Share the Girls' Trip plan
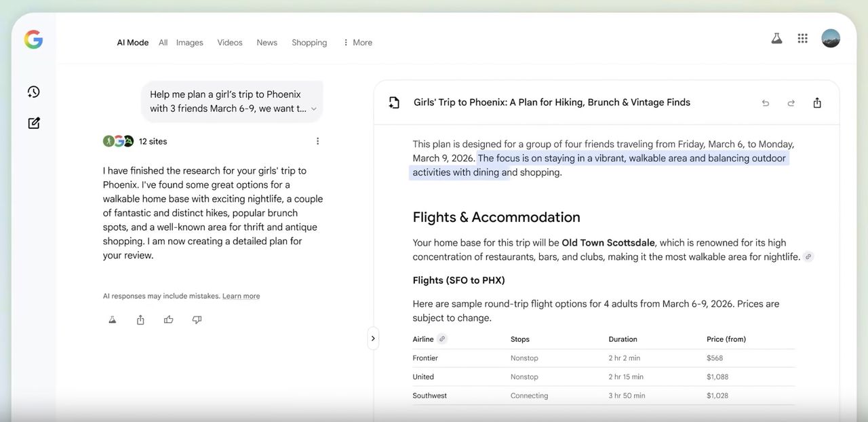The width and height of the screenshot is (868, 422). (817, 103)
